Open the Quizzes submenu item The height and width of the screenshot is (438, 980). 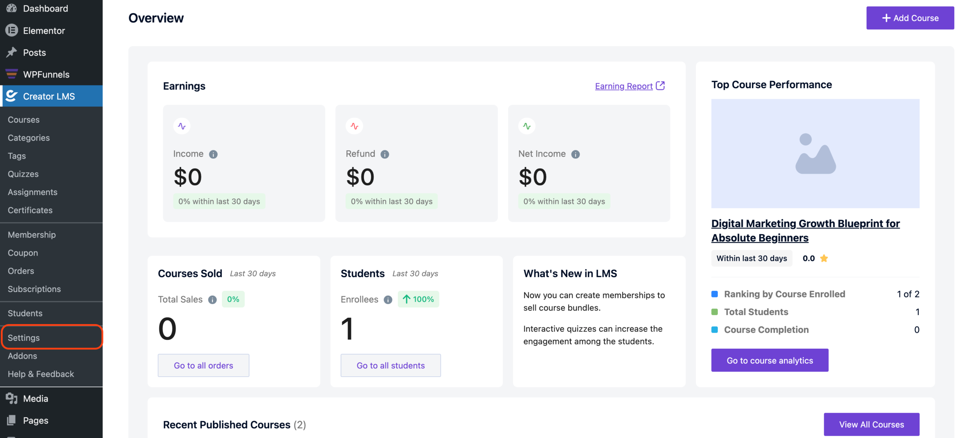(23, 174)
